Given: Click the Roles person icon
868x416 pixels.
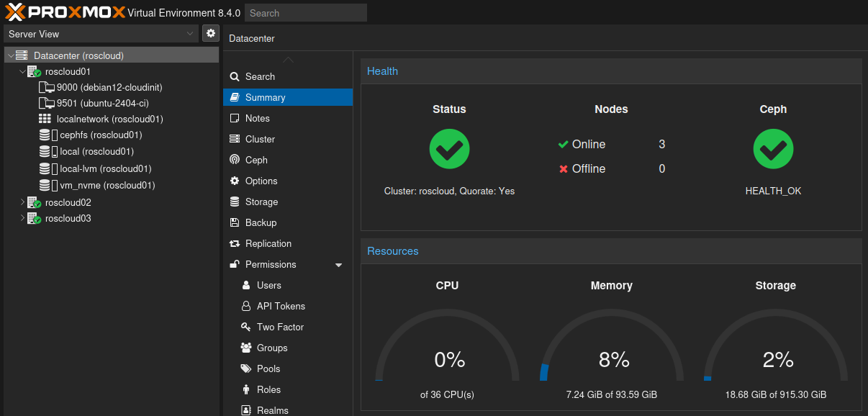Looking at the screenshot, I should click(245, 389).
